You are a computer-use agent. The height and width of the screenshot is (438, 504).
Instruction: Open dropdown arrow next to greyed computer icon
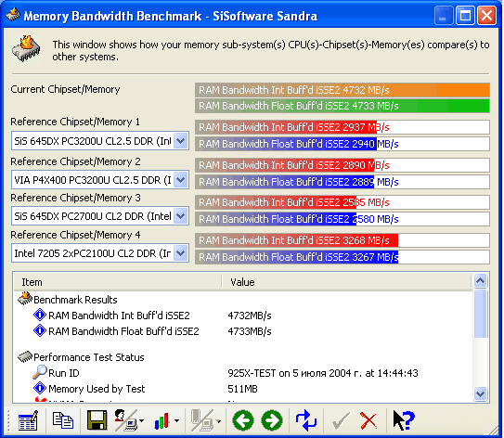218,420
